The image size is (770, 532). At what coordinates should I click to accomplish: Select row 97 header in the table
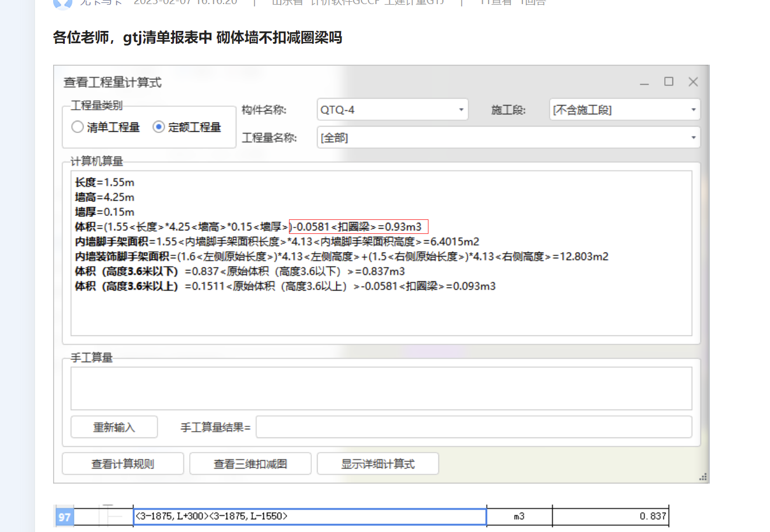tap(64, 517)
